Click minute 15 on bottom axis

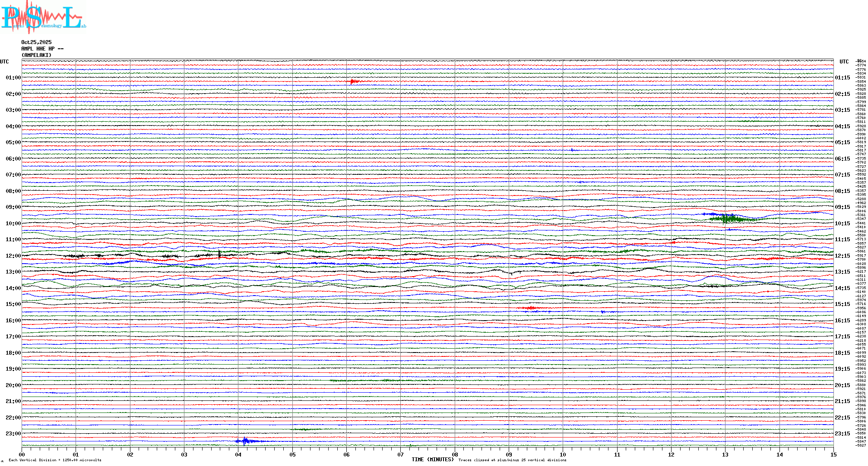point(833,455)
